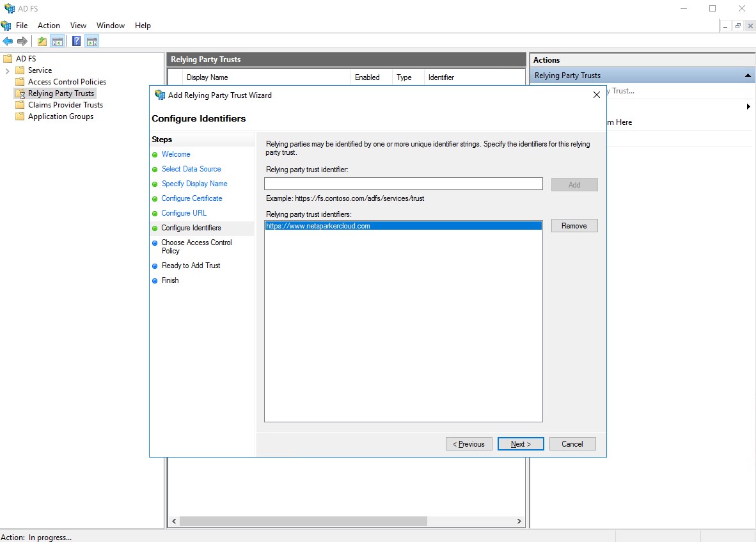Go back to the Select Data Source step
This screenshot has width=756, height=542.
click(191, 169)
